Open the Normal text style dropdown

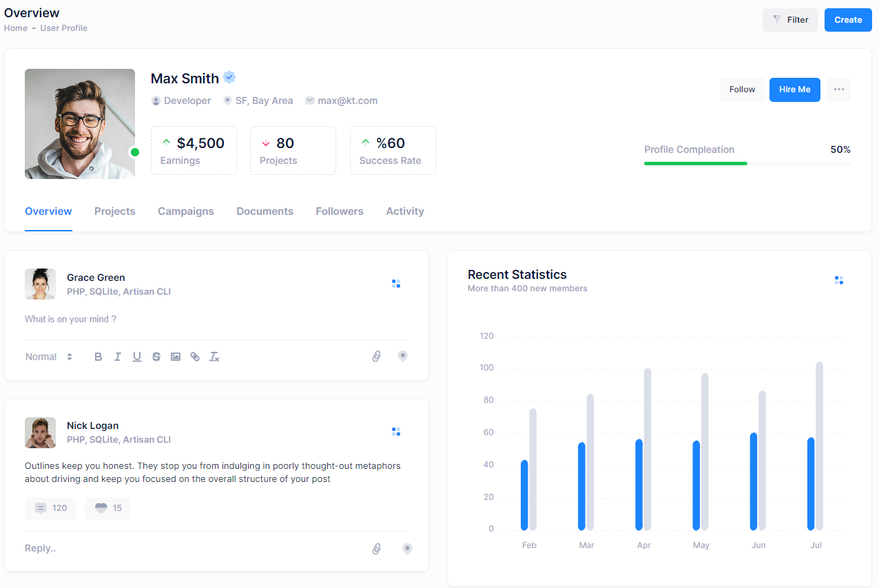[49, 357]
